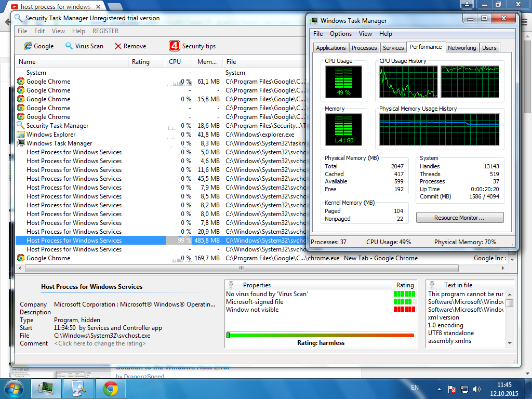Click the Windows Task Manager row icon
Viewport: 532px width, 399px height.
point(21,143)
